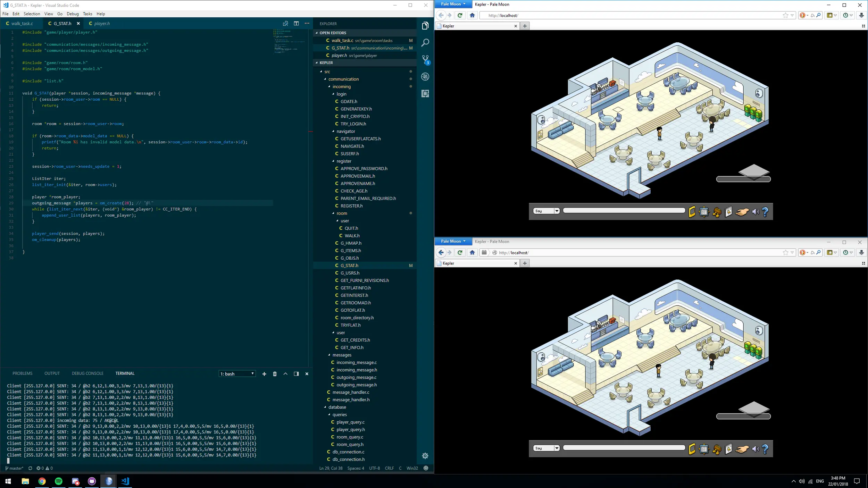The image size is (868, 488).
Task: Open the Search view in activity bar
Action: (x=425, y=43)
